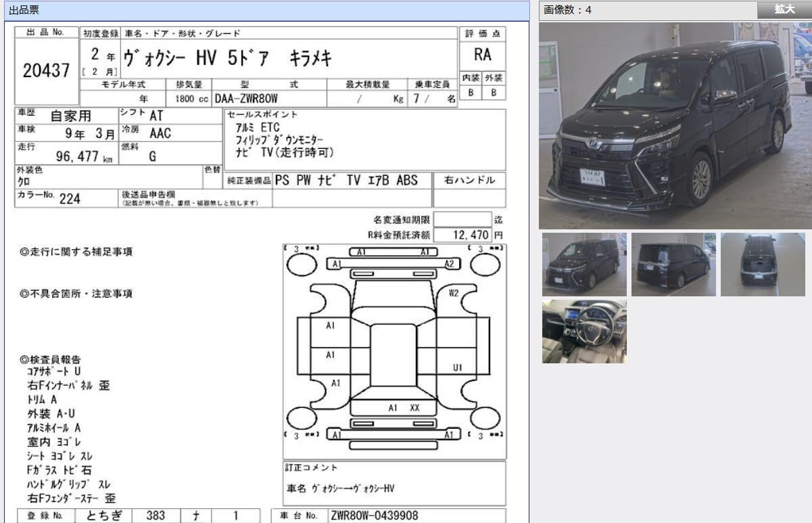This screenshot has height=523, width=812.
Task: Click the アルミホイール A report line
Action: [x=54, y=428]
